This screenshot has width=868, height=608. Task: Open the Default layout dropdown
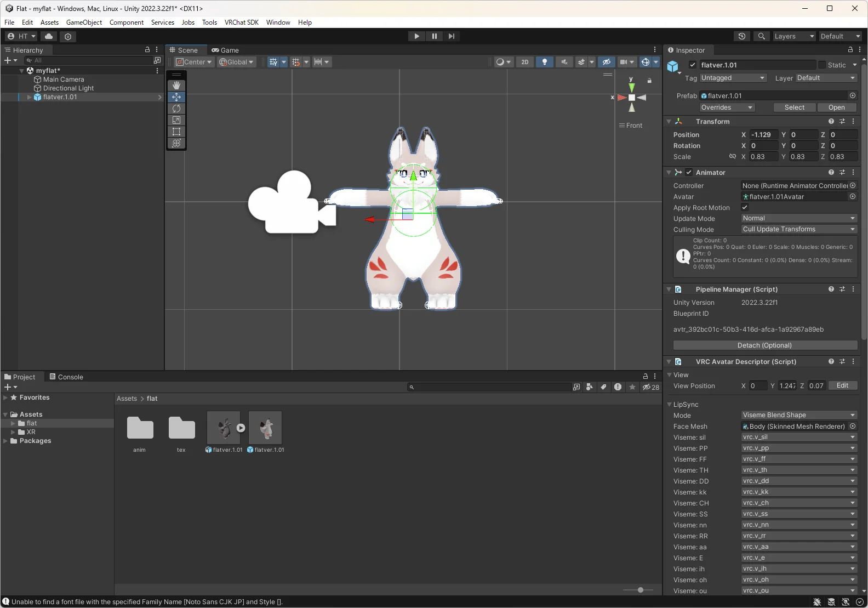(840, 36)
